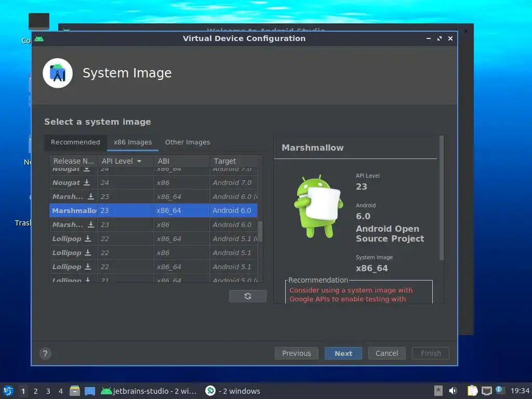The image size is (532, 399).
Task: Switch to the Recommended tab
Action: click(x=75, y=142)
